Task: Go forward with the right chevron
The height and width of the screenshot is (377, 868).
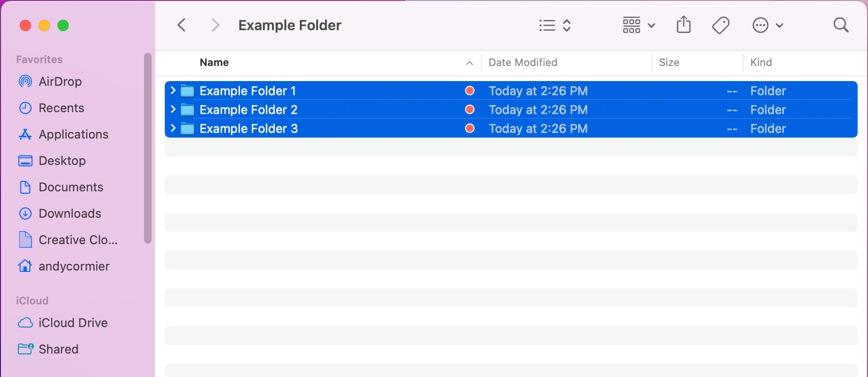Action: click(x=215, y=25)
